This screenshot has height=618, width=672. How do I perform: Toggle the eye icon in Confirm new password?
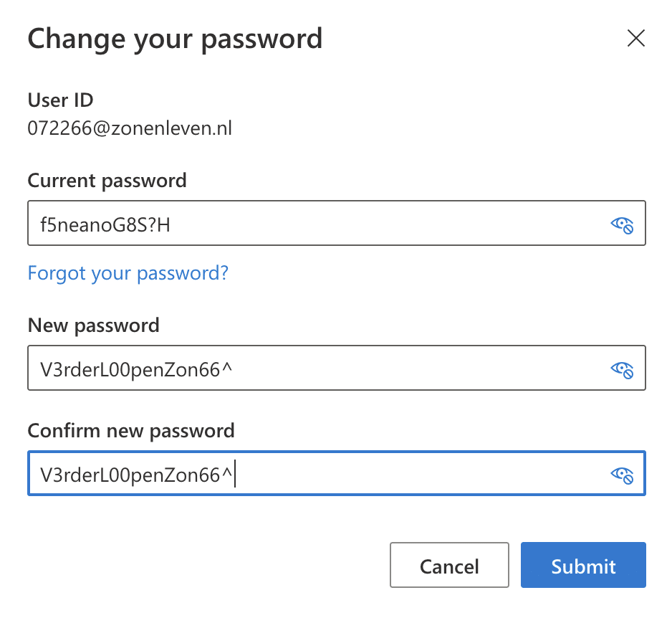click(622, 475)
